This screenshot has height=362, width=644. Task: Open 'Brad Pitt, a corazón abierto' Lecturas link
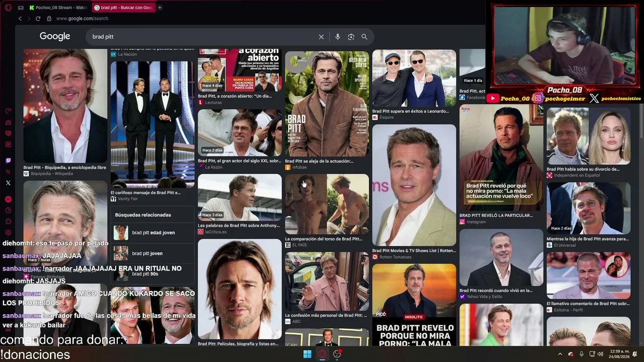(234, 96)
